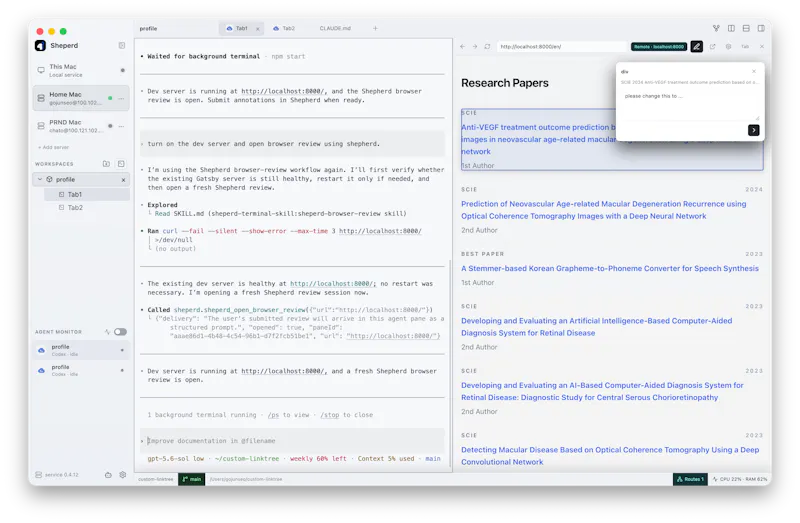Close Tab1 with its X
The height and width of the screenshot is (523, 800).
(x=258, y=29)
